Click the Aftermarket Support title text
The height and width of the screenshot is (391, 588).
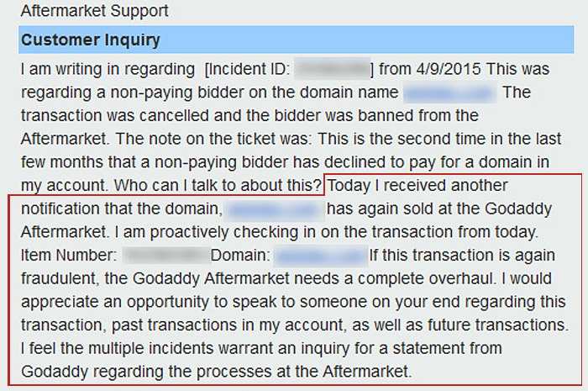[94, 10]
